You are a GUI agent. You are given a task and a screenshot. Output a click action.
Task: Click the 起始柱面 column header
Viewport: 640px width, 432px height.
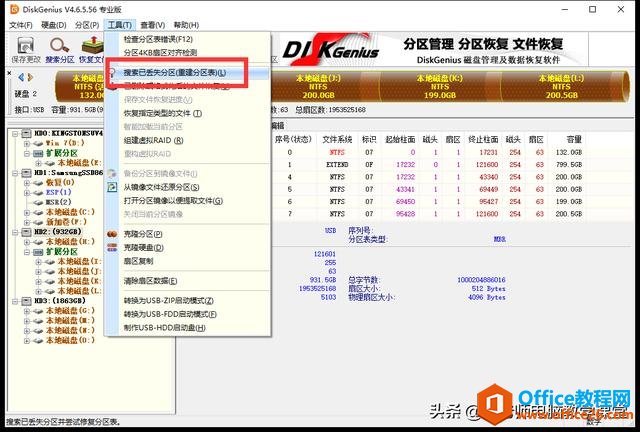click(400, 140)
